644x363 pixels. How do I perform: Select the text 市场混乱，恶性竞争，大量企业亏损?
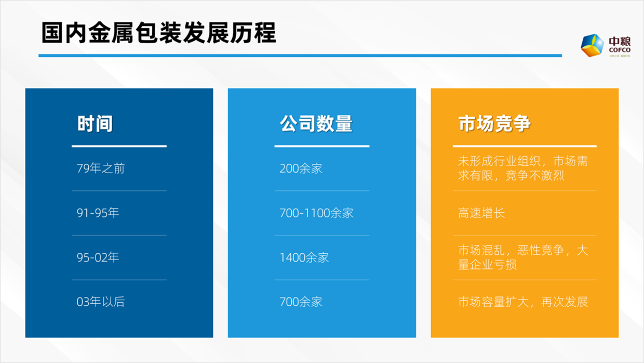[x=523, y=257]
